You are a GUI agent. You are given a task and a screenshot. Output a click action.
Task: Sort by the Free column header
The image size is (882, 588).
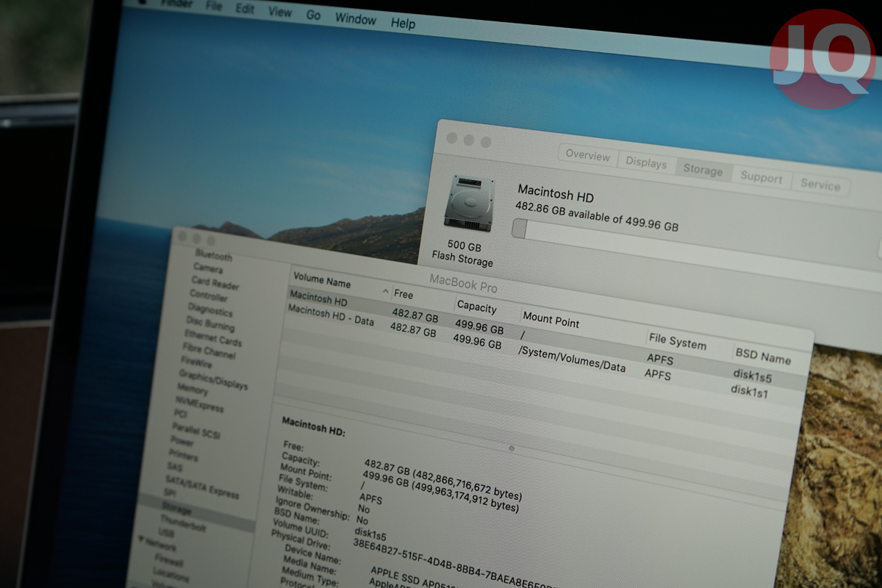[x=404, y=294]
